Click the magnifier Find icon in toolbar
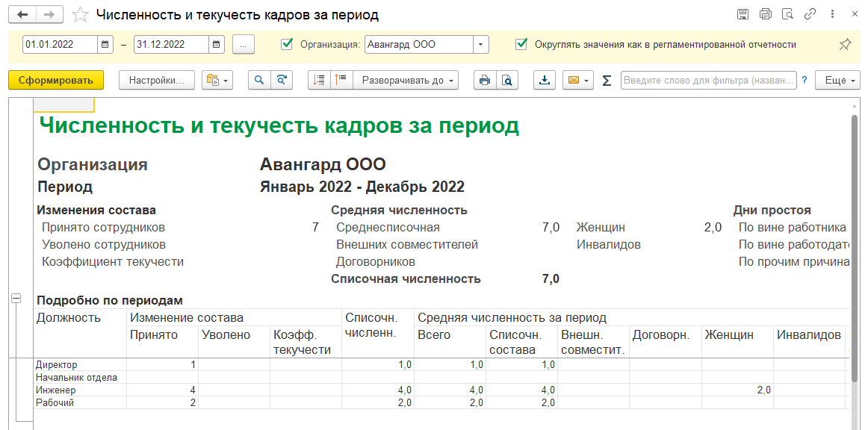Screen dimensions: 868x430 [259, 81]
